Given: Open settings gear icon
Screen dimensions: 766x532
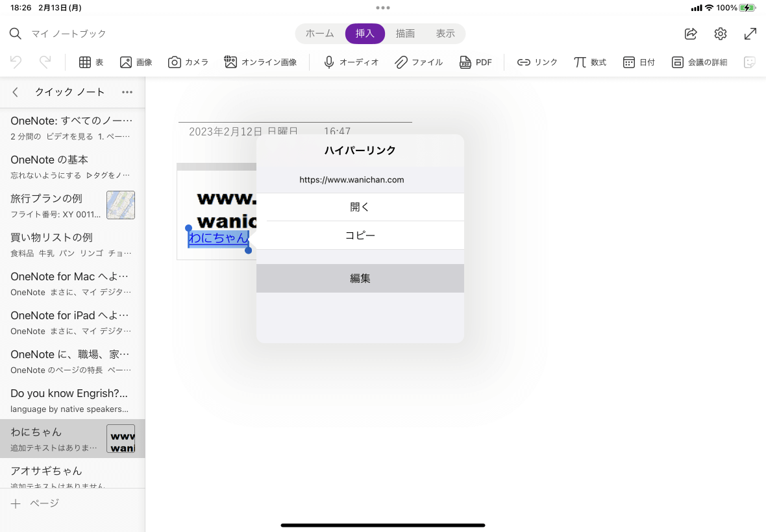Looking at the screenshot, I should pos(720,34).
